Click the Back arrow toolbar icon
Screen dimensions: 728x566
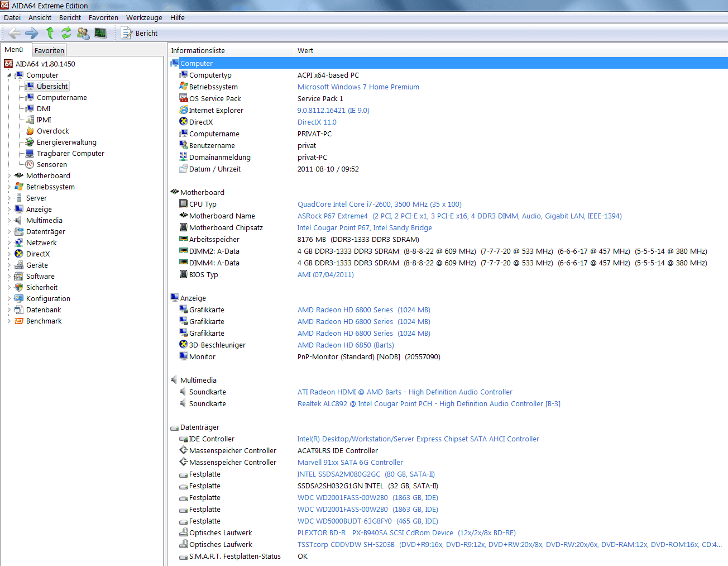pyautogui.click(x=15, y=34)
